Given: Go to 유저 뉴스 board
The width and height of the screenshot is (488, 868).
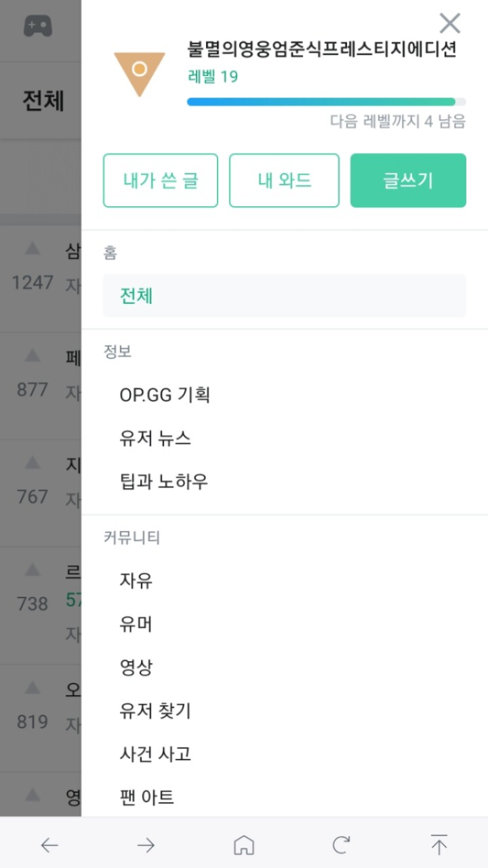Looking at the screenshot, I should [155, 438].
